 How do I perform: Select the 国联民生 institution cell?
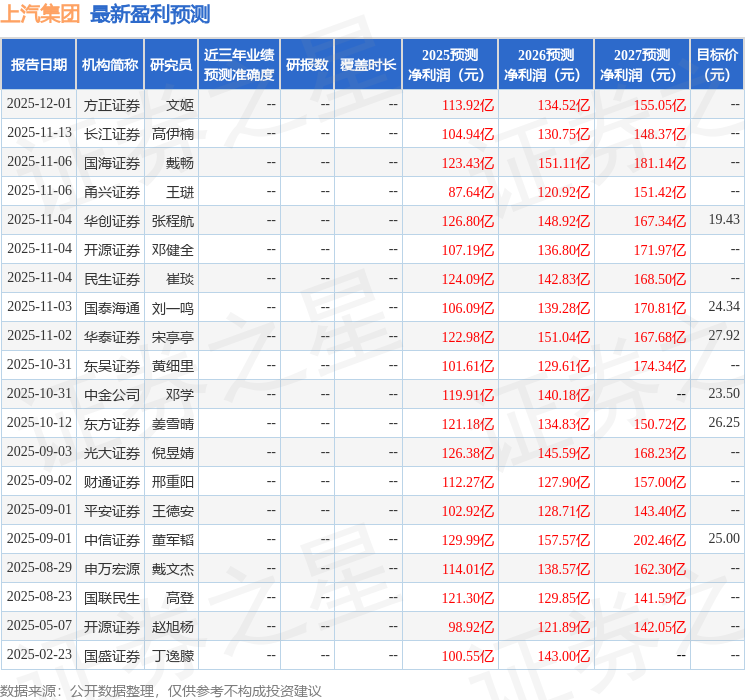[112, 598]
